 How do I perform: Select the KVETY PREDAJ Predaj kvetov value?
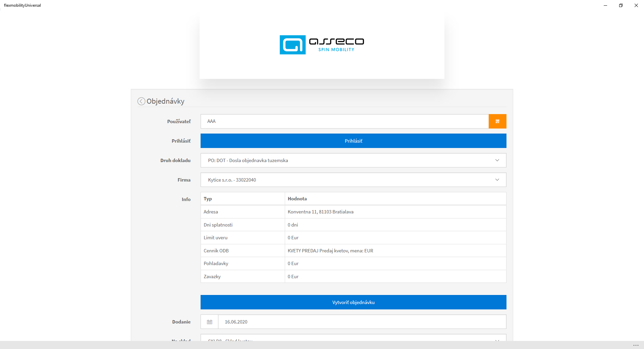[x=330, y=251]
